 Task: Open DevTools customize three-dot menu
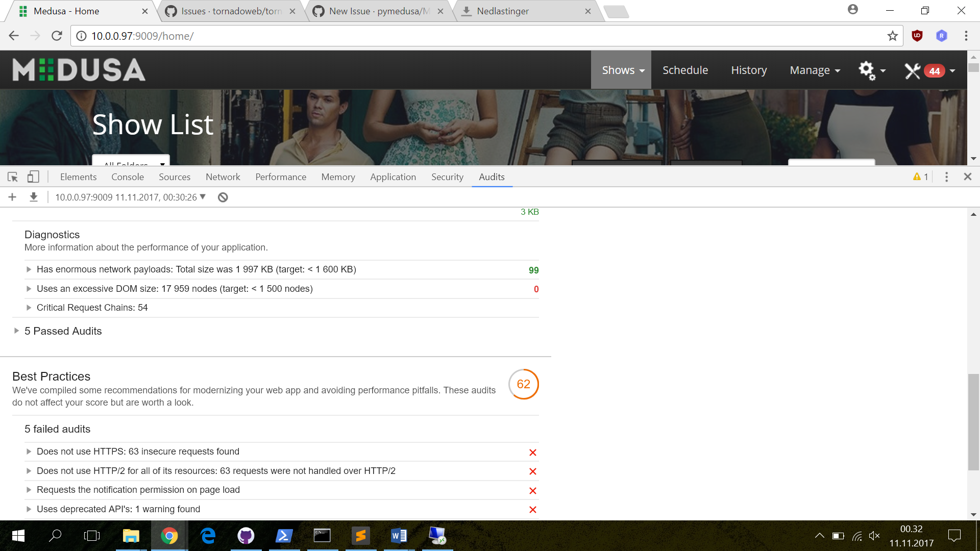click(x=946, y=177)
